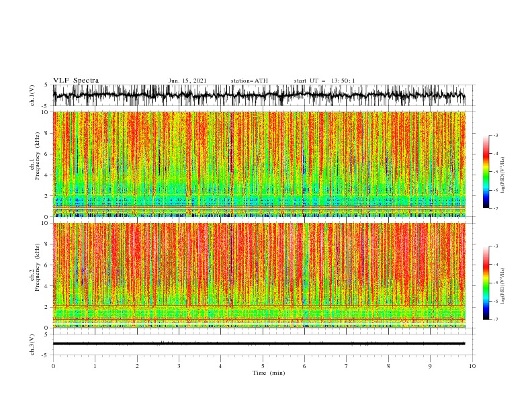
Task: Click the 'station=ATH' label
Action: pos(249,81)
